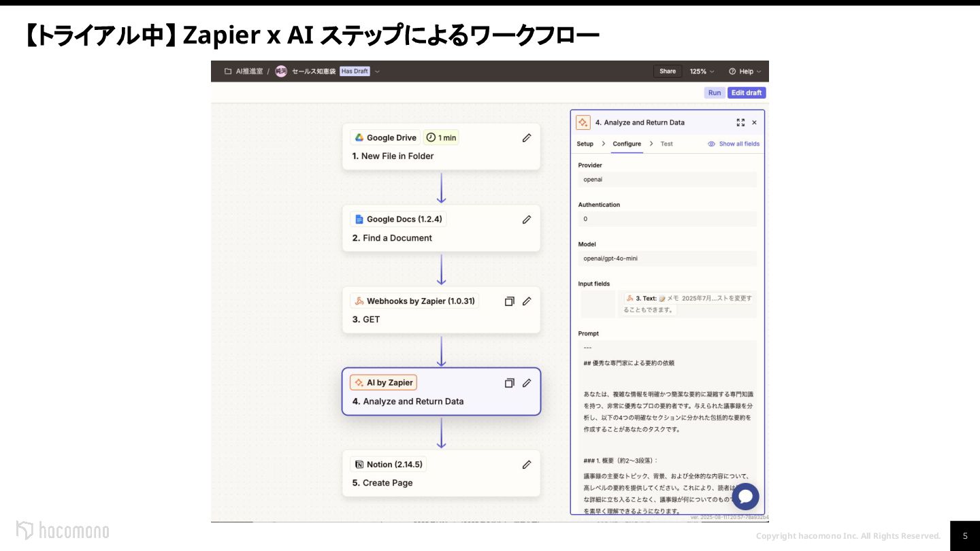
Task: Close the Analyze and Return Data panel
Action: coord(754,122)
